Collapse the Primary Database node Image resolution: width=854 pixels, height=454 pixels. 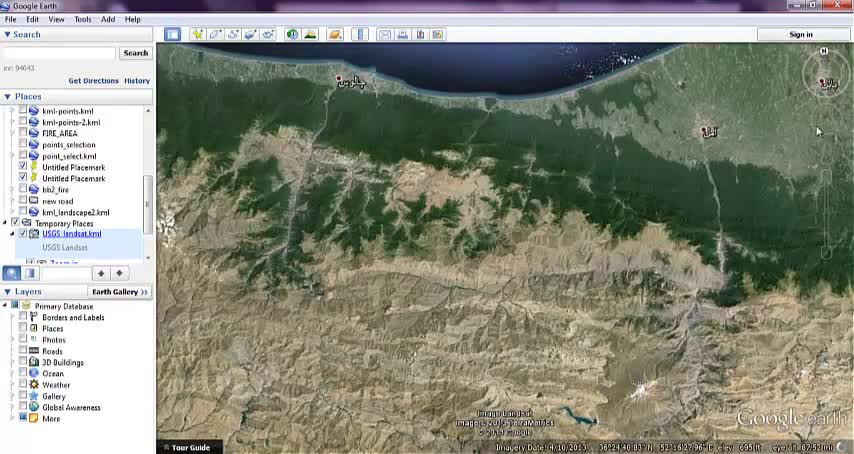[x=5, y=305]
